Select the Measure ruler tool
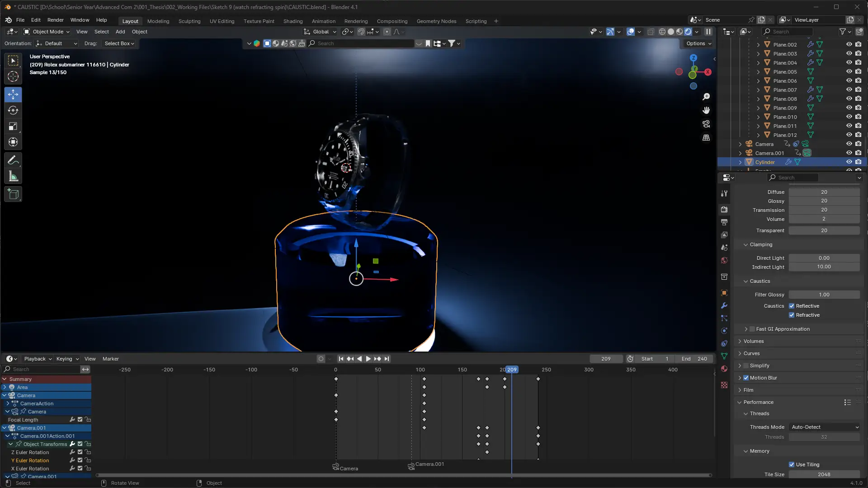This screenshot has height=488, width=868. pyautogui.click(x=13, y=177)
